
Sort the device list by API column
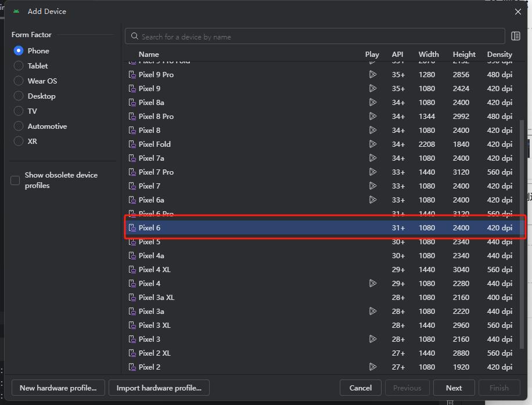pos(397,55)
